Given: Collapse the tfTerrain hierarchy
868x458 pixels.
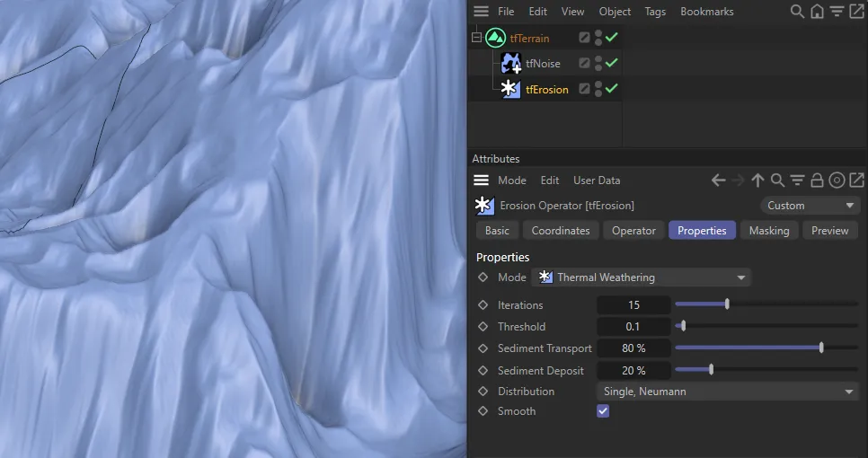Looking at the screenshot, I should coord(476,38).
